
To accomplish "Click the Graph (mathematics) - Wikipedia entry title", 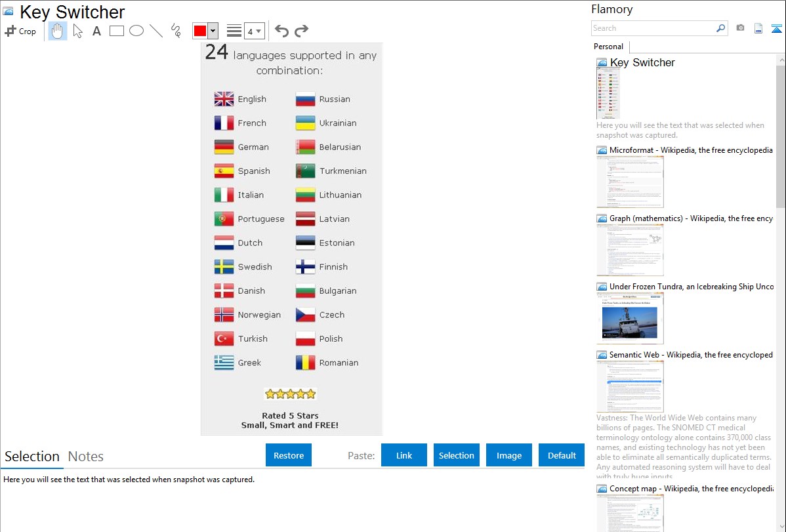I will pyautogui.click(x=691, y=218).
